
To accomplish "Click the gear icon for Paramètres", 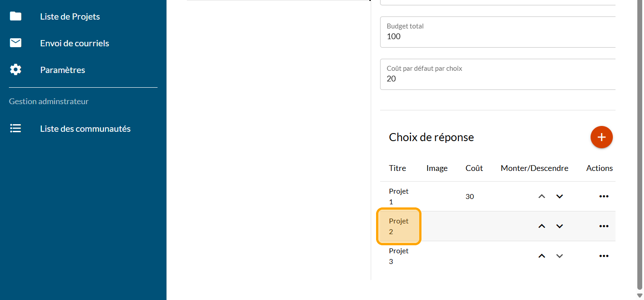I will pyautogui.click(x=16, y=70).
